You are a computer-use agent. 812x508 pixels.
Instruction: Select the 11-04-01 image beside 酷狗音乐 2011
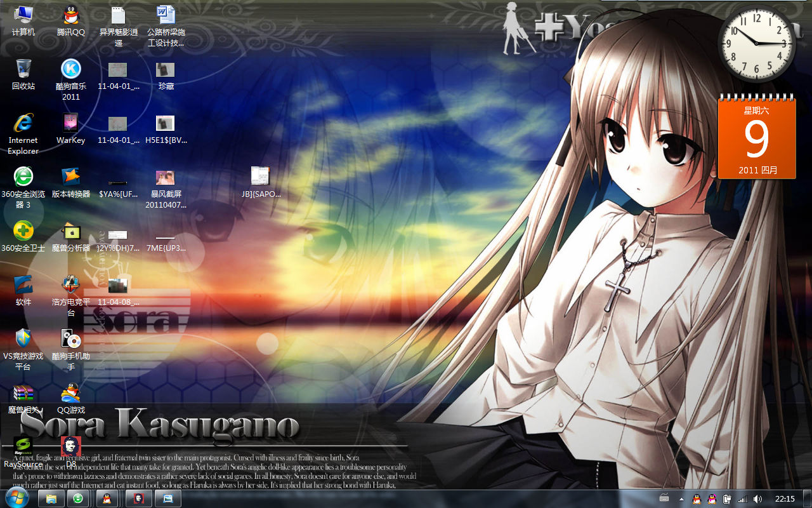(x=118, y=75)
